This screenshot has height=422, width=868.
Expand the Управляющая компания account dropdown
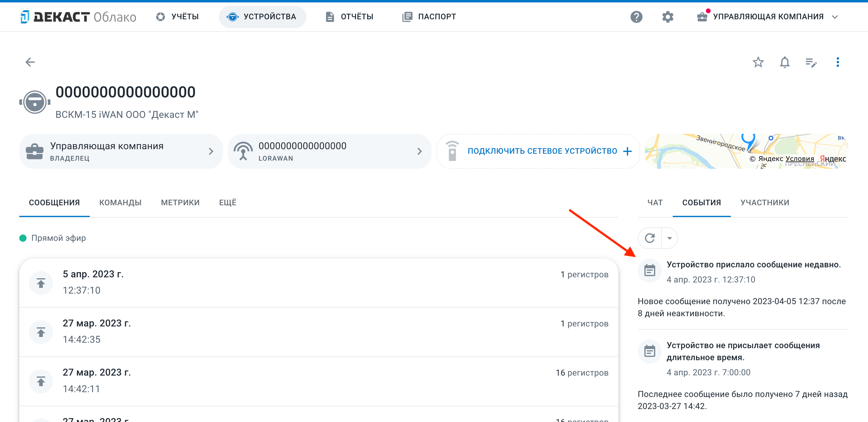point(768,17)
